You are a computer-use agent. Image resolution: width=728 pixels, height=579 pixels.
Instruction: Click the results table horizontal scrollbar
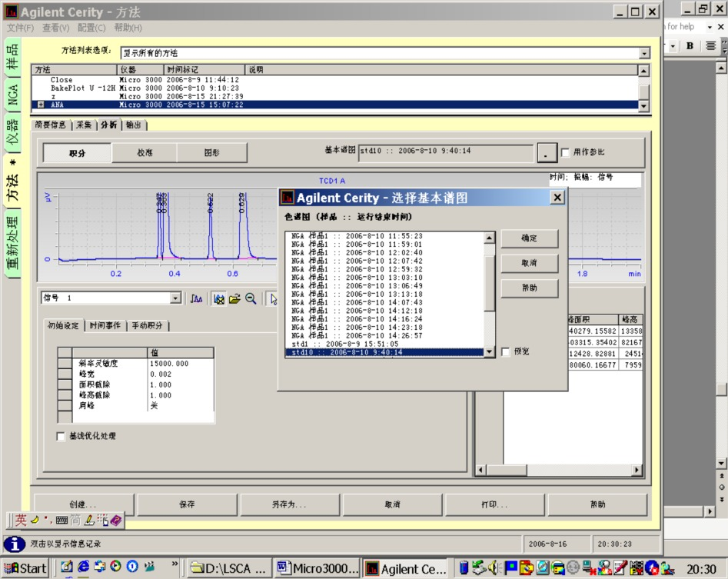point(559,471)
